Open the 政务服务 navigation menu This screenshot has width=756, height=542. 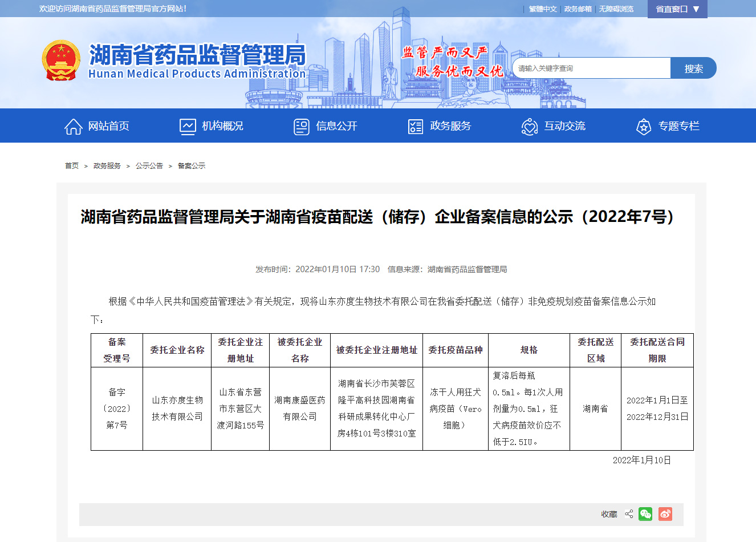click(x=450, y=126)
